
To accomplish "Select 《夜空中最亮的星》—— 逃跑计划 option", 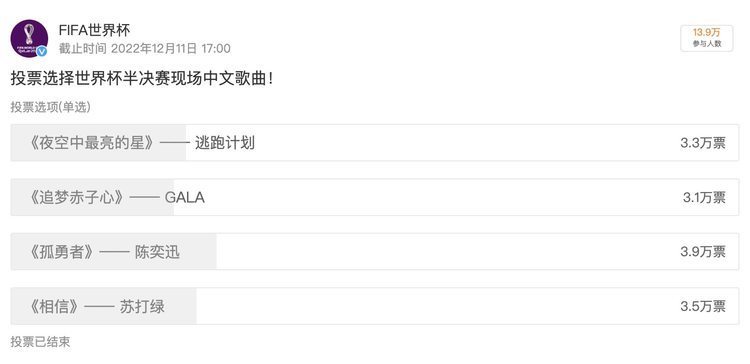I will (375, 143).
